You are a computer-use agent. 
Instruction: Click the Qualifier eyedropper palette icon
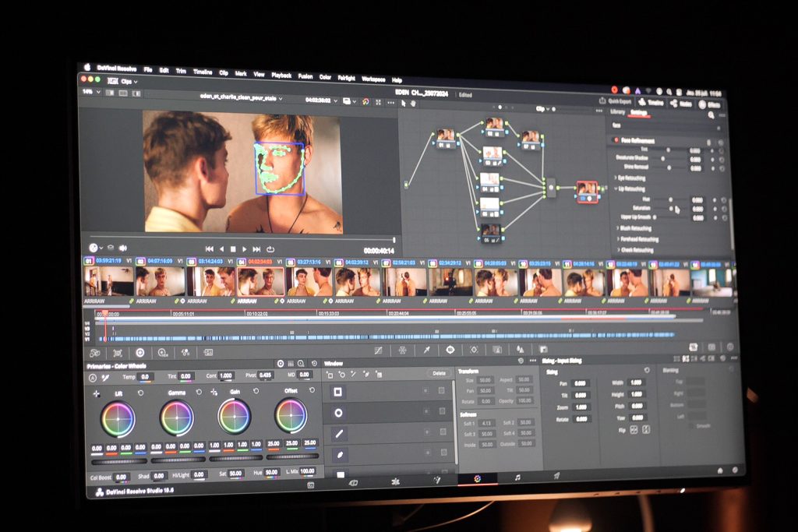[426, 350]
